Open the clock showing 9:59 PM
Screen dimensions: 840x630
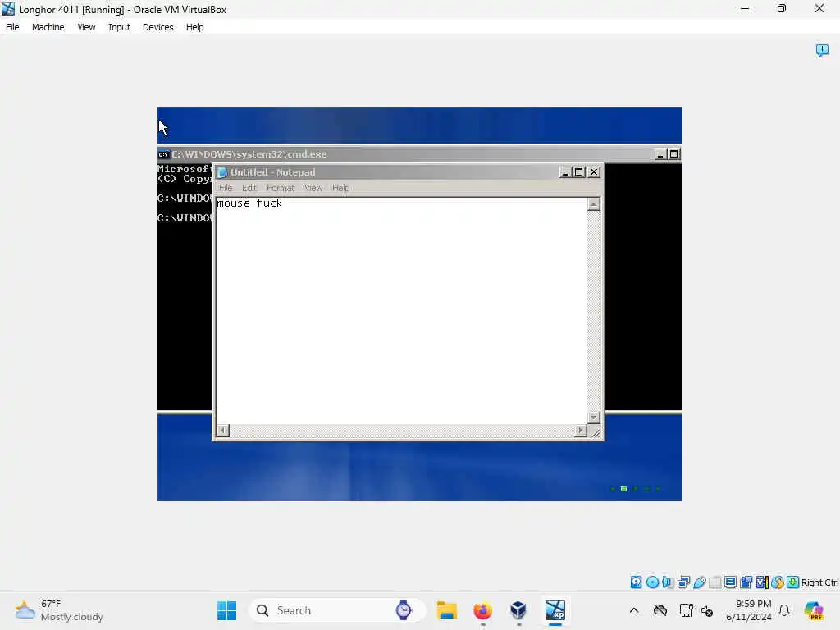click(x=748, y=610)
